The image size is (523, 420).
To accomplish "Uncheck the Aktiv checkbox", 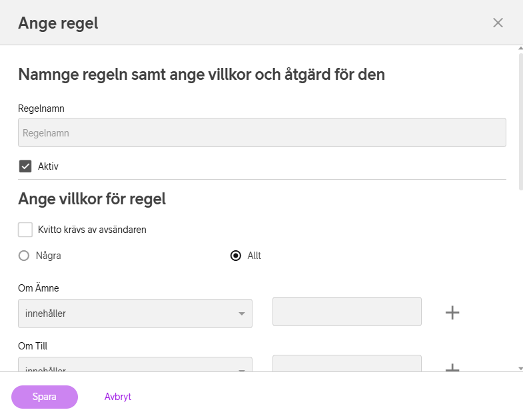I will tap(25, 166).
